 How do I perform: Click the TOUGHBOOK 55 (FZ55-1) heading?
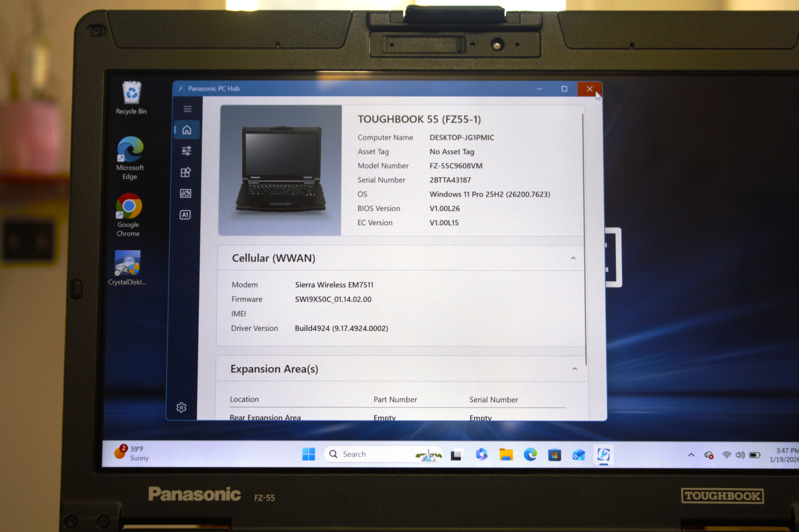pos(419,119)
